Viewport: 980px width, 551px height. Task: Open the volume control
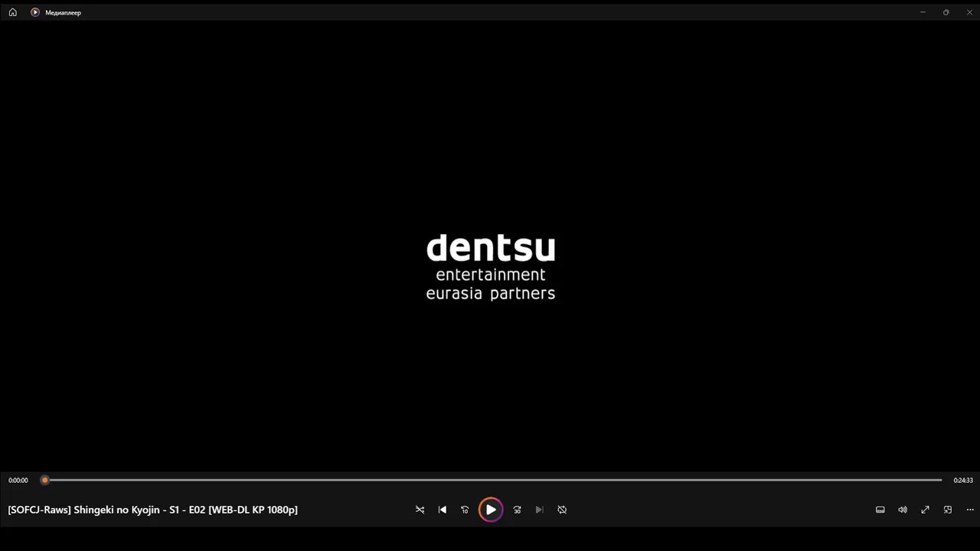pos(903,510)
